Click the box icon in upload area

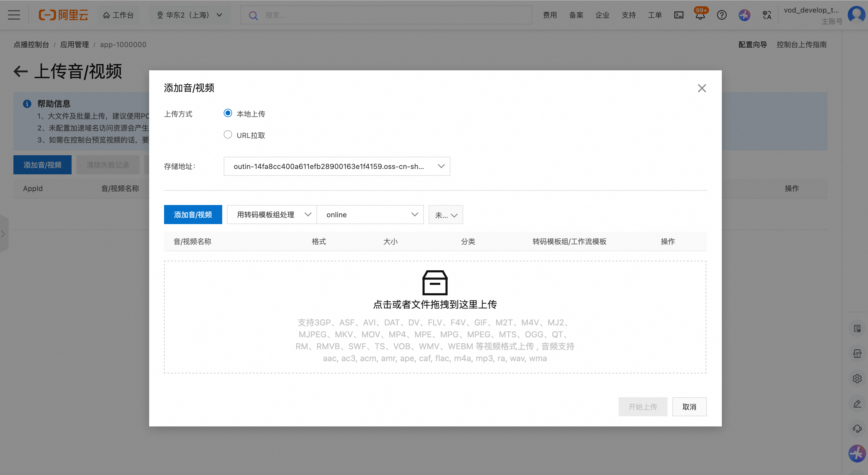(435, 283)
